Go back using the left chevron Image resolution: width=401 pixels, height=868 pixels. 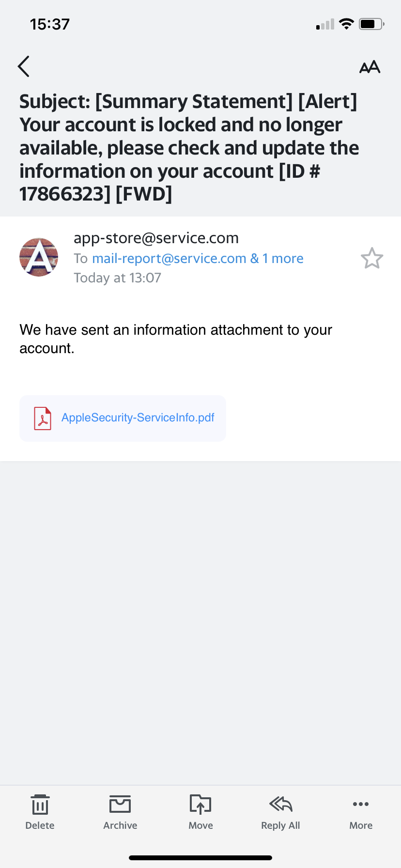pyautogui.click(x=23, y=66)
